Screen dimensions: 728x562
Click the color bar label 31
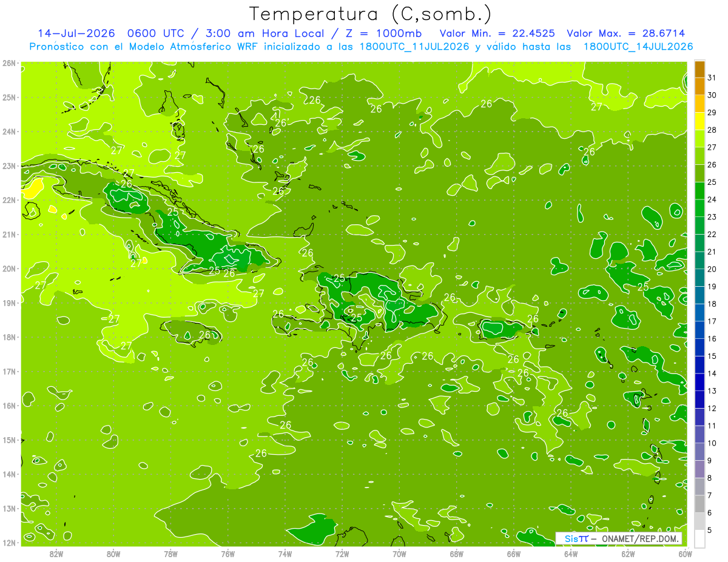712,78
